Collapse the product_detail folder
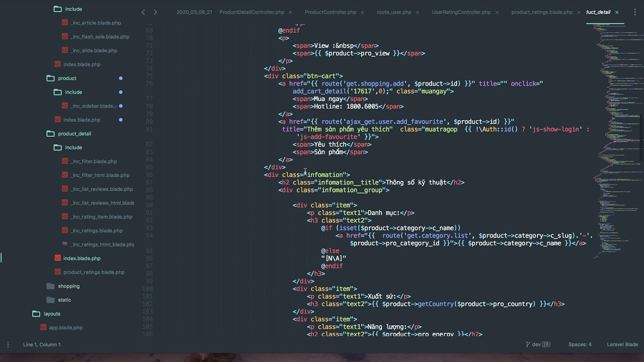Image resolution: width=644 pixels, height=362 pixels. [50, 134]
